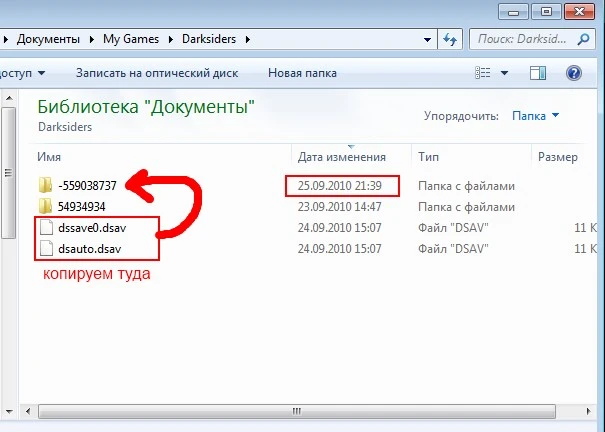
Task: Click the date 23.09.2010 14:47
Action: (340, 207)
